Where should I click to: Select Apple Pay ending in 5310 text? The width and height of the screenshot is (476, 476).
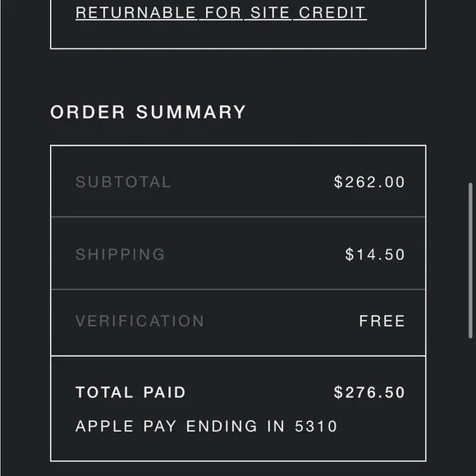point(206,426)
